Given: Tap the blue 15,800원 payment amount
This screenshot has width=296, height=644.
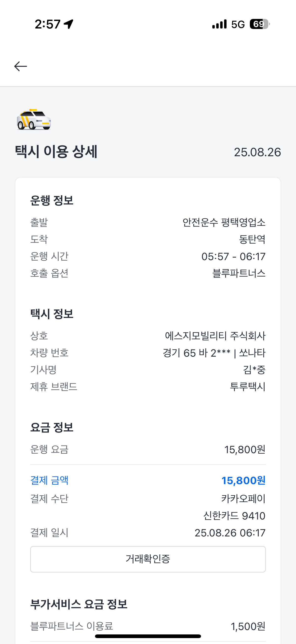Looking at the screenshot, I should coord(243,480).
